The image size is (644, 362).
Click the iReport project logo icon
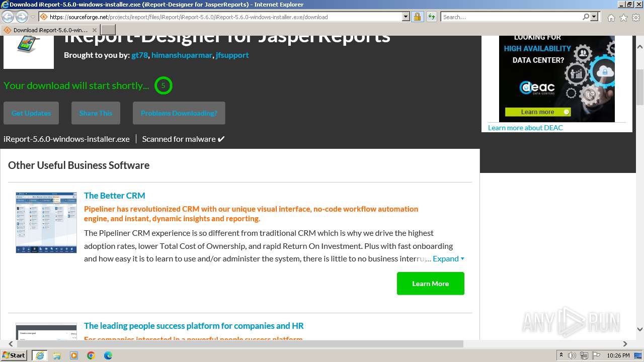[29, 52]
